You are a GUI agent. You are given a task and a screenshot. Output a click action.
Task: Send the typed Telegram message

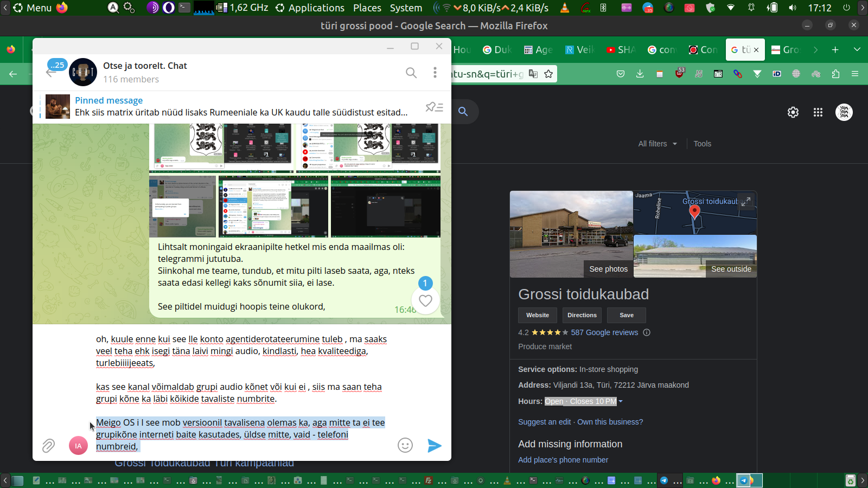tap(435, 446)
